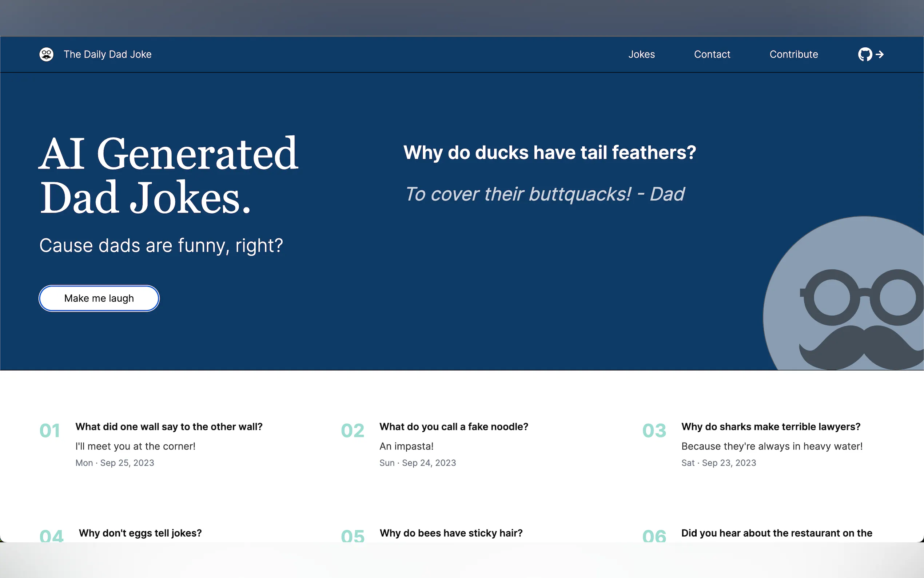
Task: Click the eggs tell jokes question
Action: click(x=140, y=533)
